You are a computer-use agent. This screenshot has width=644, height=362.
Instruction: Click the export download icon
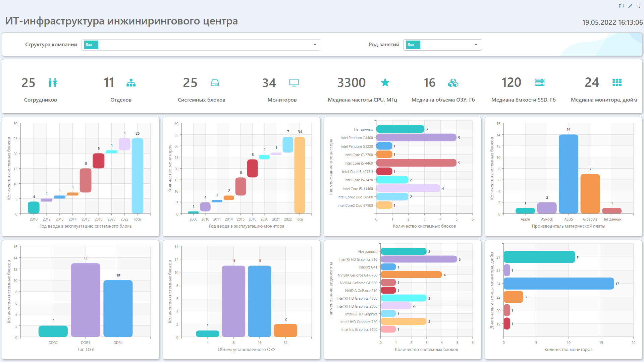(x=639, y=6)
